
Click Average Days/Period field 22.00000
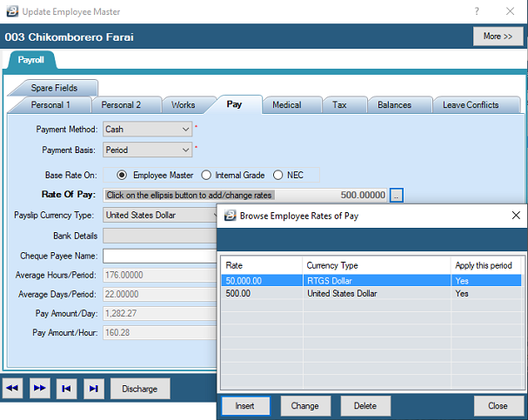pos(159,294)
